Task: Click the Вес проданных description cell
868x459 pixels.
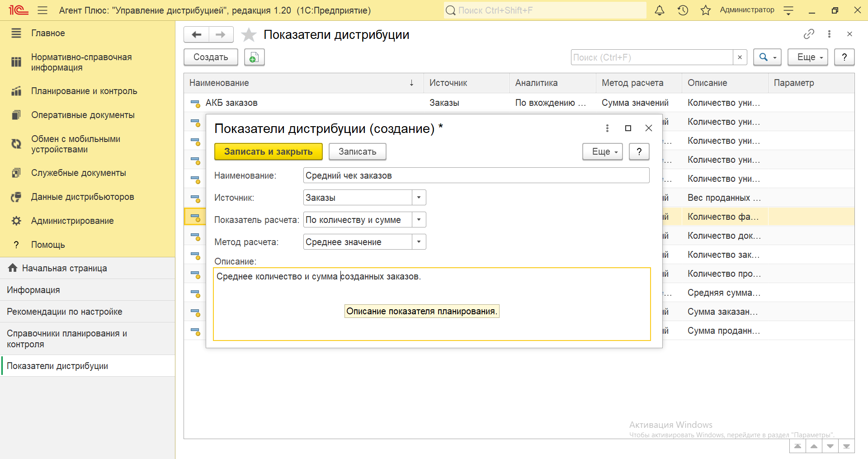Action: (x=725, y=198)
